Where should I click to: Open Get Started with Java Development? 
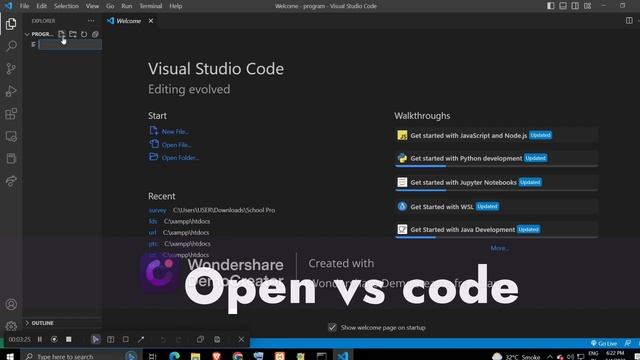496,230
